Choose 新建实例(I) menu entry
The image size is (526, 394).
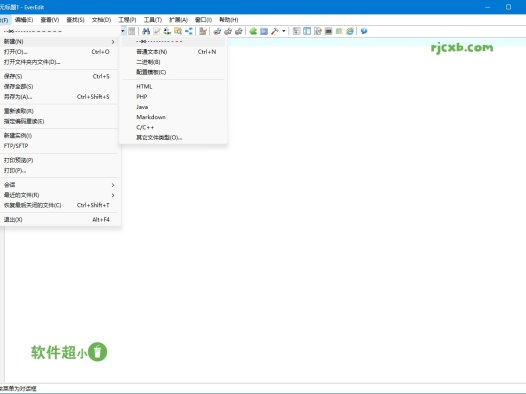pos(60,135)
